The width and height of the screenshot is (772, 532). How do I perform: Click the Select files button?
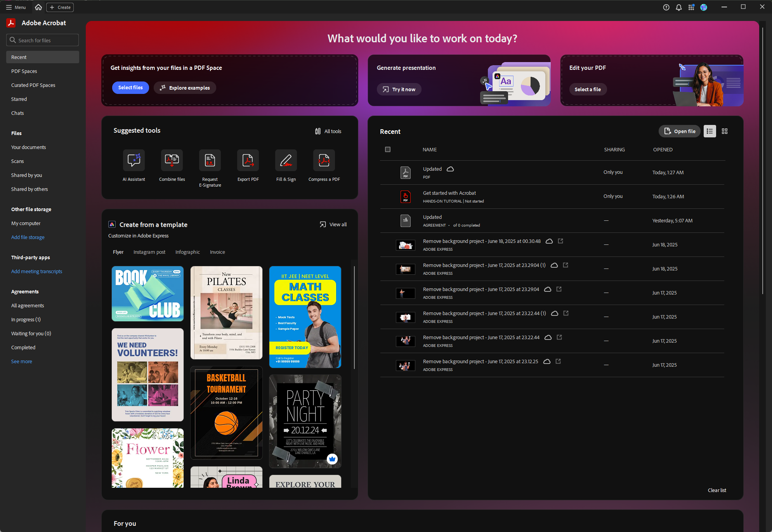(130, 88)
